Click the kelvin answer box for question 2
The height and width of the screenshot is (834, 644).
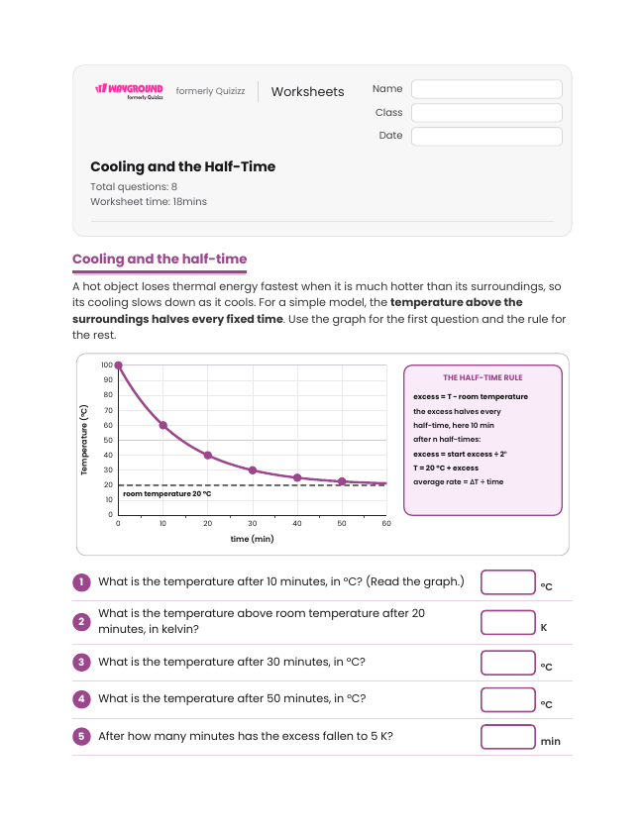click(507, 622)
